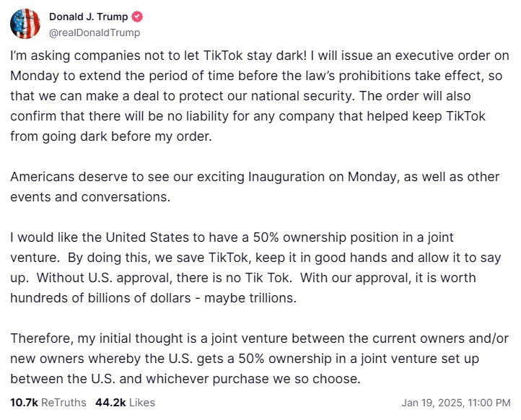Click the "ReTruths" label text
Image resolution: width=521 pixels, height=420 pixels.
(x=64, y=403)
